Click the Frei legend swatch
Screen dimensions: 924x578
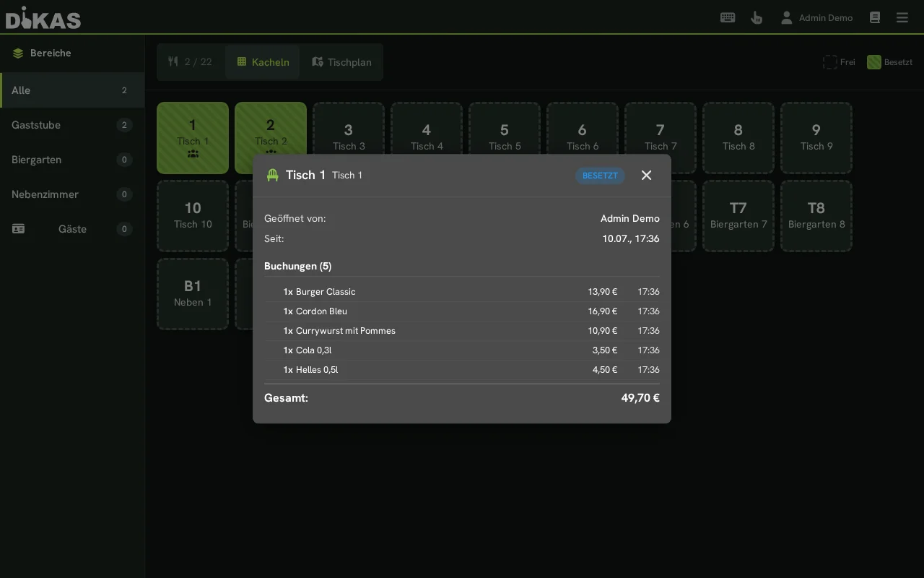(x=830, y=62)
